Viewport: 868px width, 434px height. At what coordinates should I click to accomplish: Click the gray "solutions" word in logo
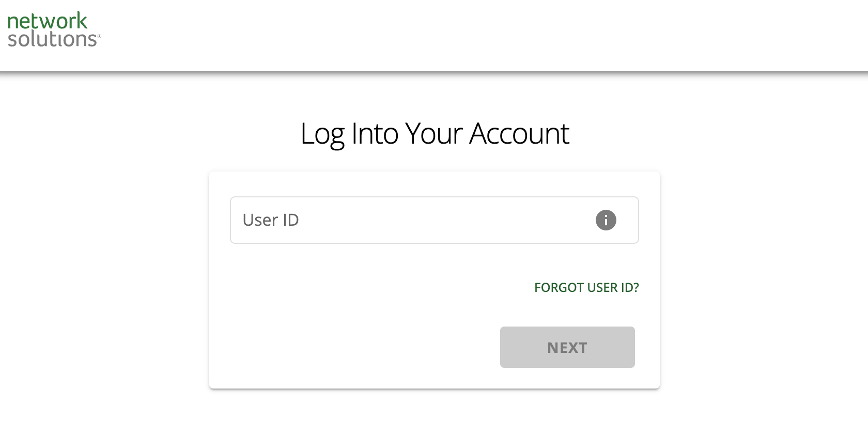coord(52,39)
